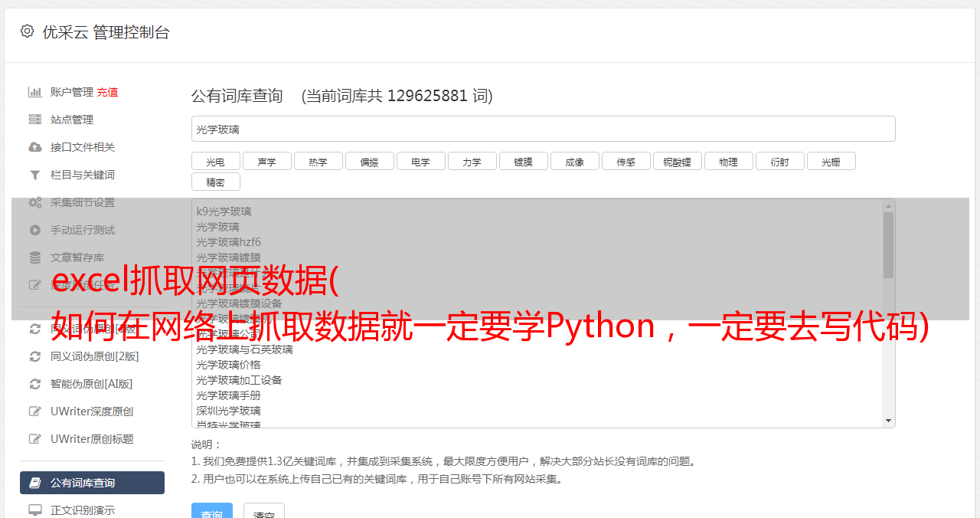This screenshot has width=980, height=518.
Task: Select the 衍射 tag
Action: click(x=779, y=162)
